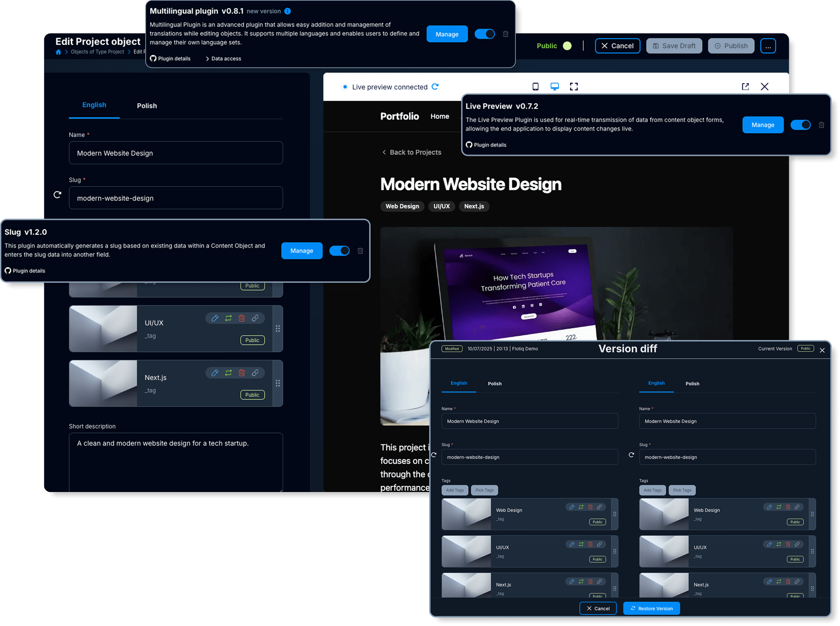Switch preview to desktop view icon

click(554, 87)
